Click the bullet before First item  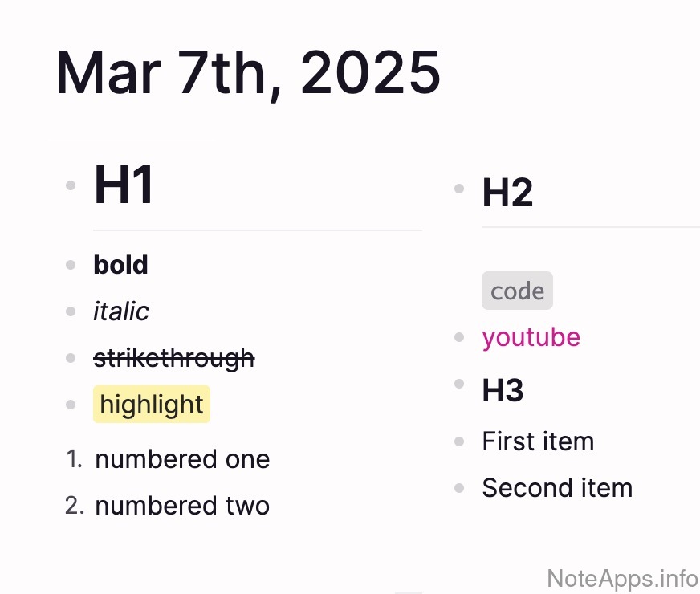[x=459, y=441]
